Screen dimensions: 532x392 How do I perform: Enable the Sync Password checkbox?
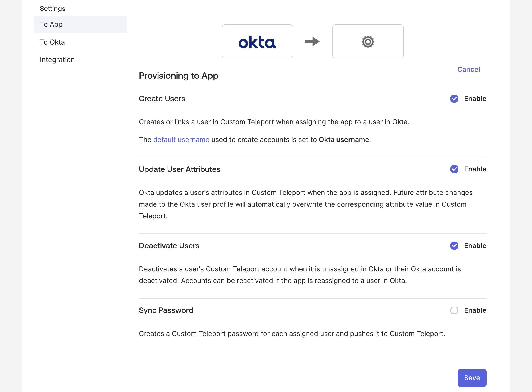click(x=454, y=310)
